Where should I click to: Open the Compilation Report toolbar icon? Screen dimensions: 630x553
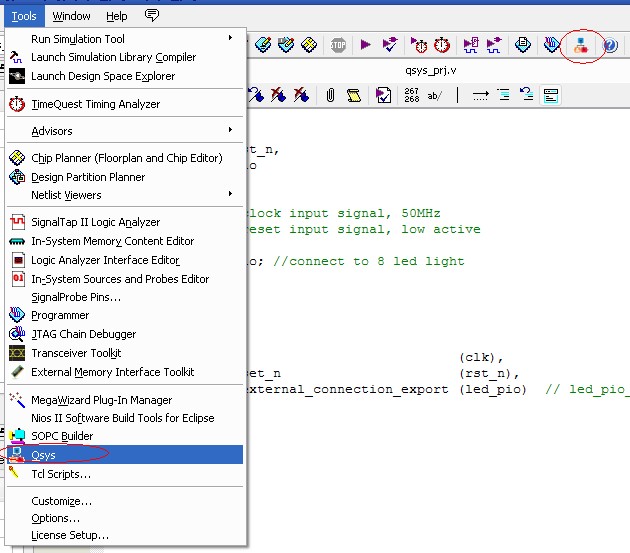click(523, 45)
